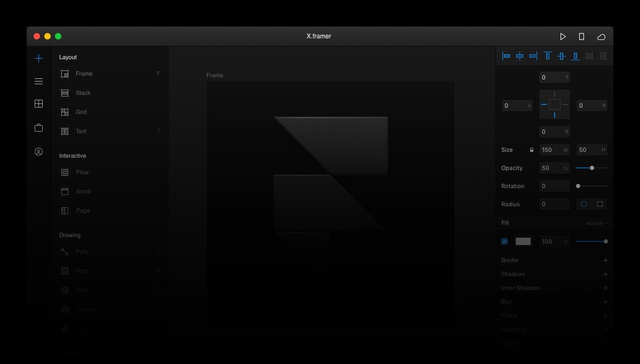Click the right offset field
Image resolution: width=640 pixels, height=364 pixels.
tap(592, 106)
